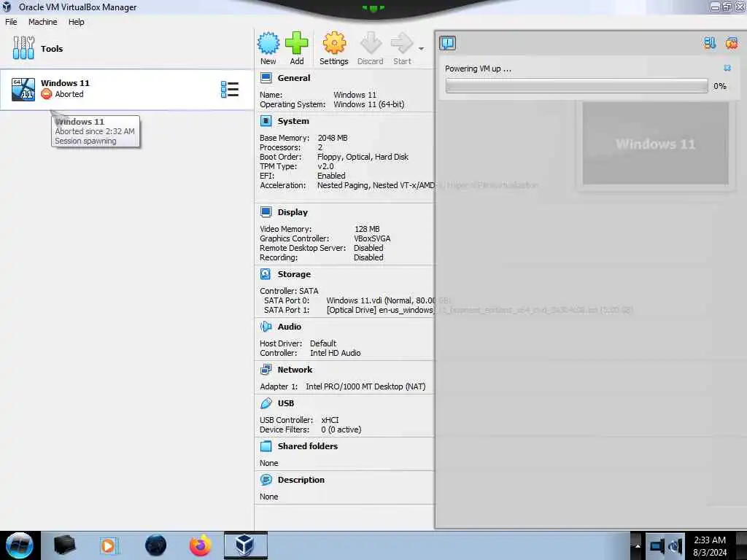Viewport: 747px width, 560px height.
Task: Open VM Settings gear icon
Action: pyautogui.click(x=334, y=43)
